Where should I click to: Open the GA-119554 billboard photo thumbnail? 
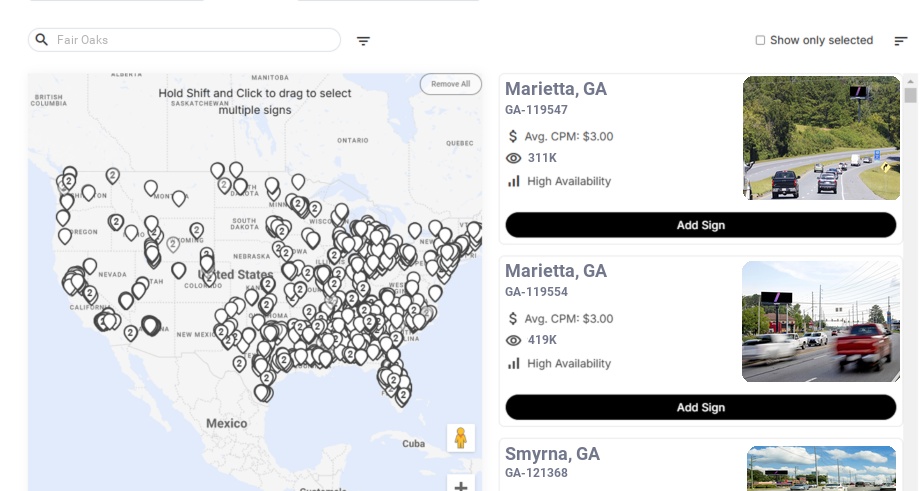[821, 321]
